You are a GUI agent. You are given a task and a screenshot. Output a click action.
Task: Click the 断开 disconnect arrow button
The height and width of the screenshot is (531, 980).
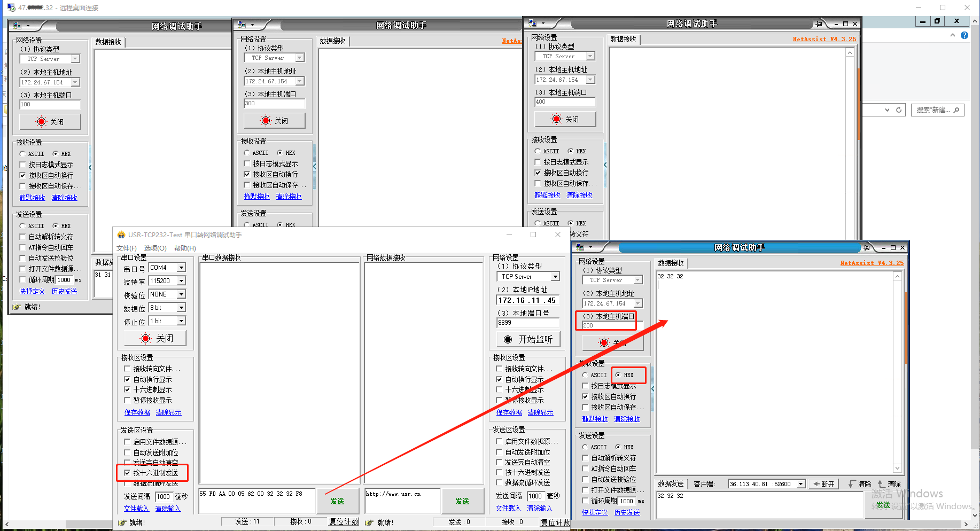click(x=823, y=484)
